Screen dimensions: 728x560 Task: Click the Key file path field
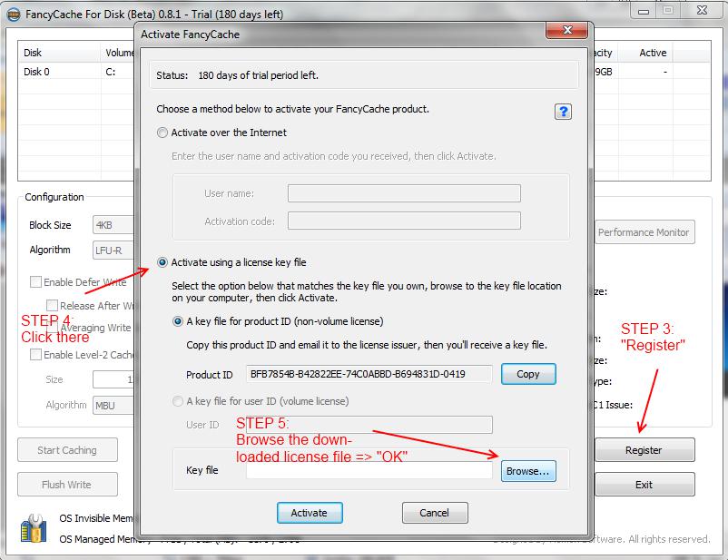369,471
